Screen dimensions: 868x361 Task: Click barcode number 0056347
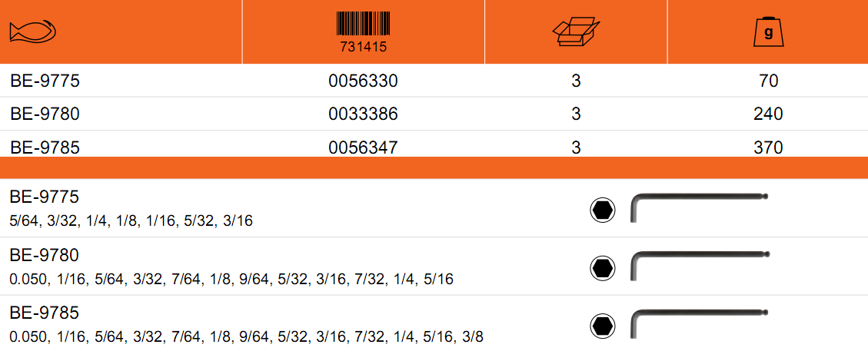(x=363, y=147)
